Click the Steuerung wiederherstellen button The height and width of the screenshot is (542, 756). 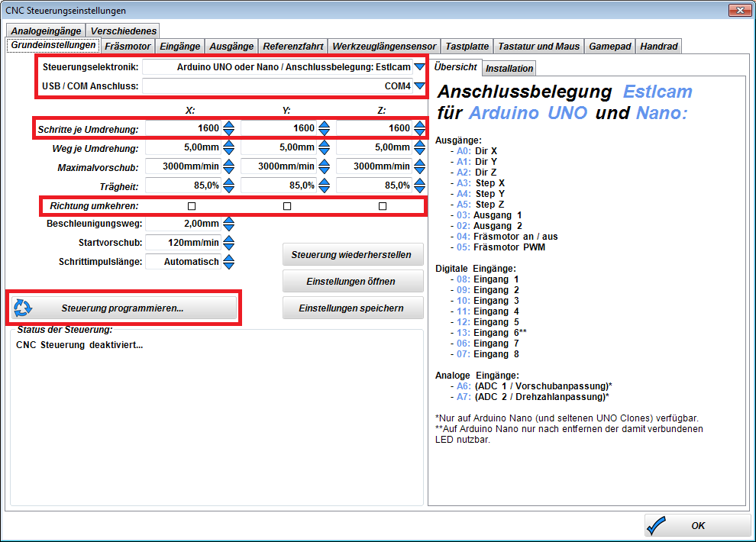(353, 254)
